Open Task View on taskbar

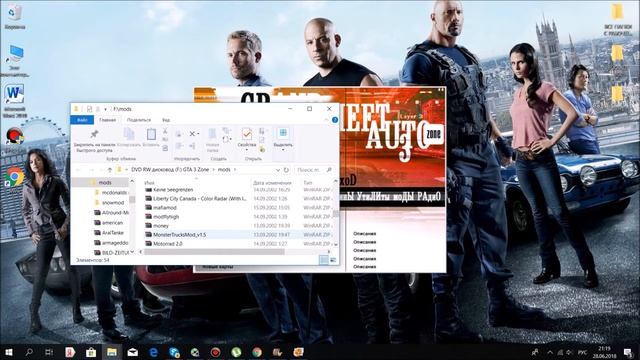pos(49,352)
